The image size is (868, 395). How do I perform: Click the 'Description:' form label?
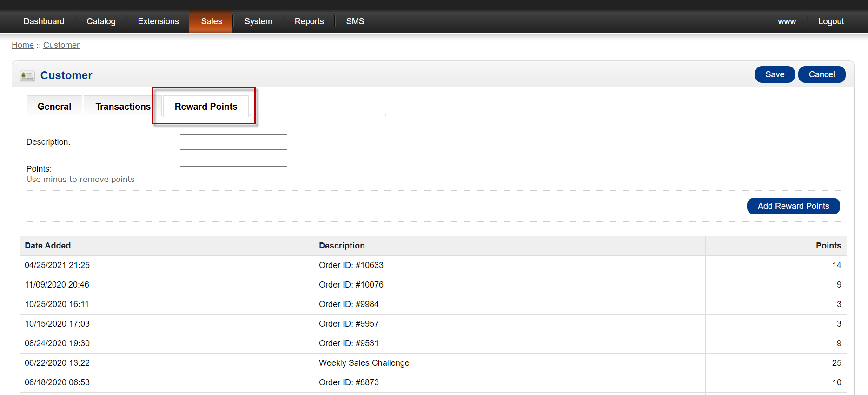click(48, 142)
